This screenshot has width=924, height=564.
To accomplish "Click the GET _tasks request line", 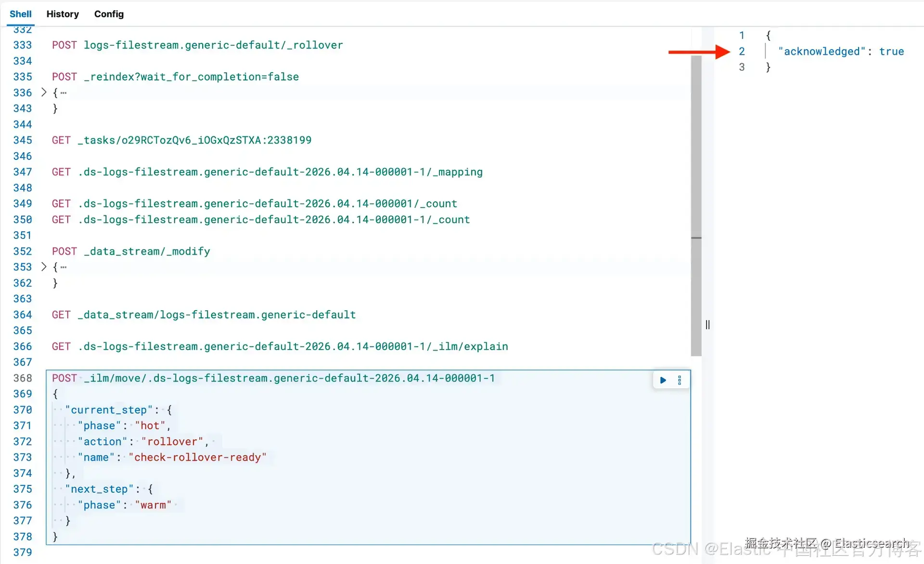I will (x=181, y=140).
